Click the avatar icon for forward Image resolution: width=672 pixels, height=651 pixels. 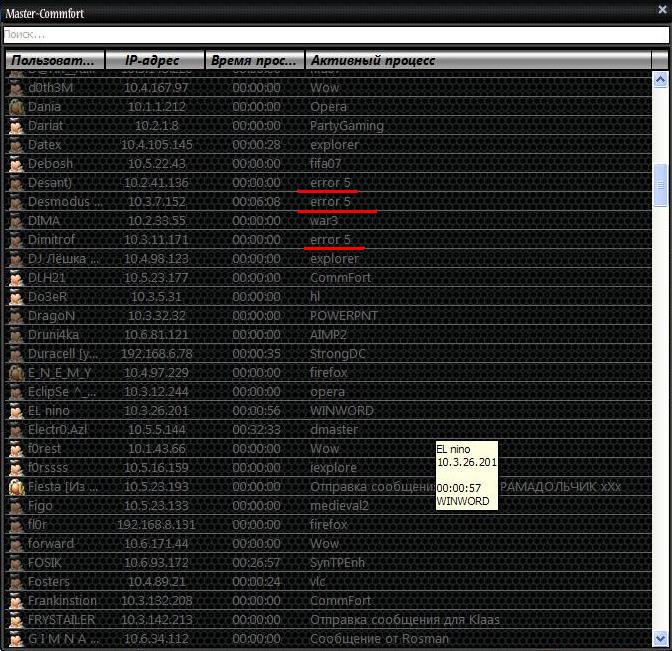(x=16, y=544)
